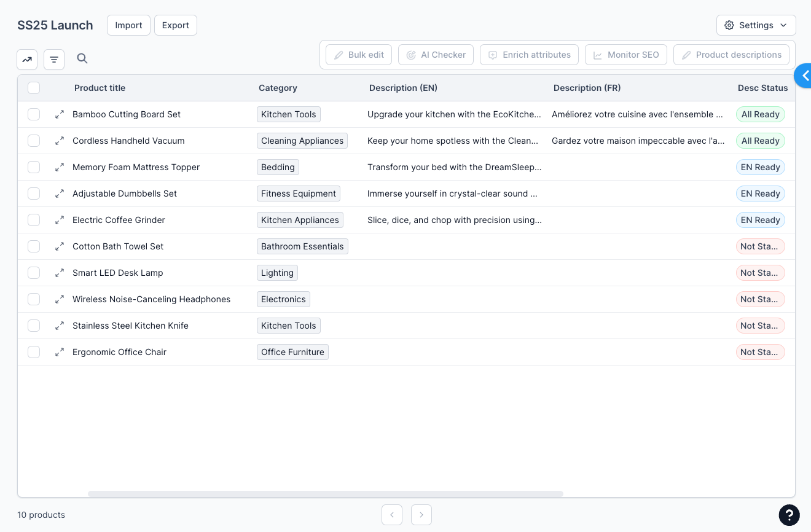Launch the AI Checker
This screenshot has height=532, width=811.
(436, 55)
